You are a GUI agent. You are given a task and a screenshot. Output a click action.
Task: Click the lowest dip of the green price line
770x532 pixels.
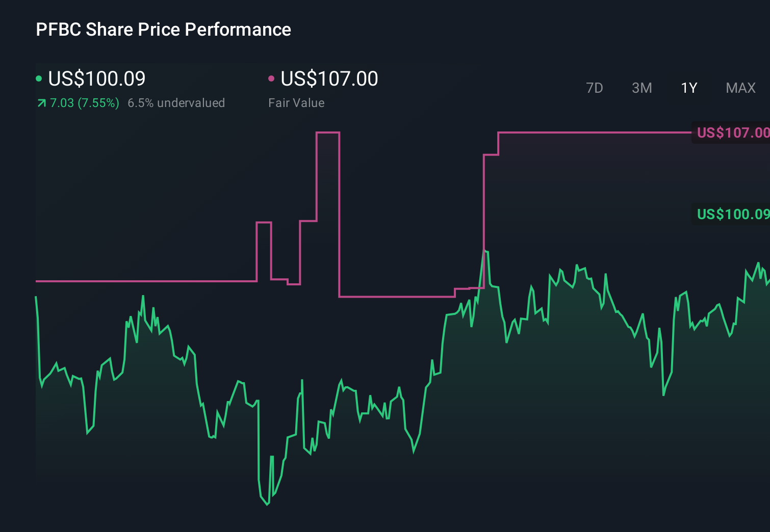tap(267, 504)
